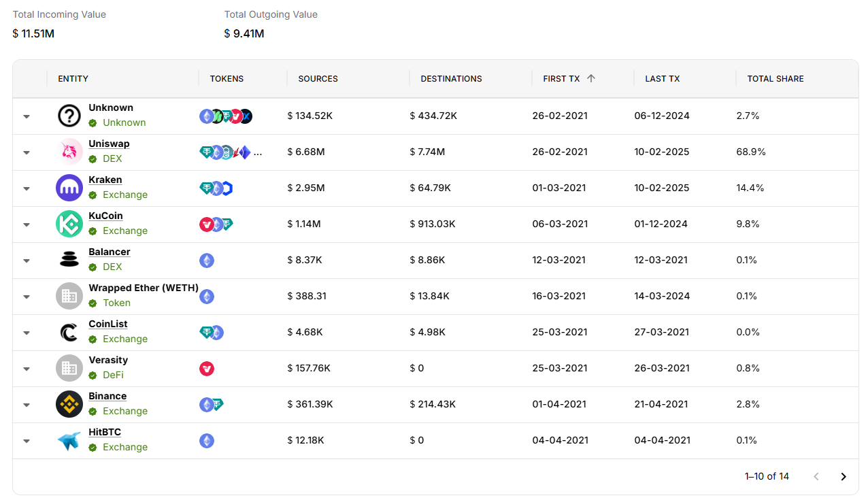Image resolution: width=868 pixels, height=500 pixels.
Task: Click the Verasity row building icon
Action: coord(69,368)
